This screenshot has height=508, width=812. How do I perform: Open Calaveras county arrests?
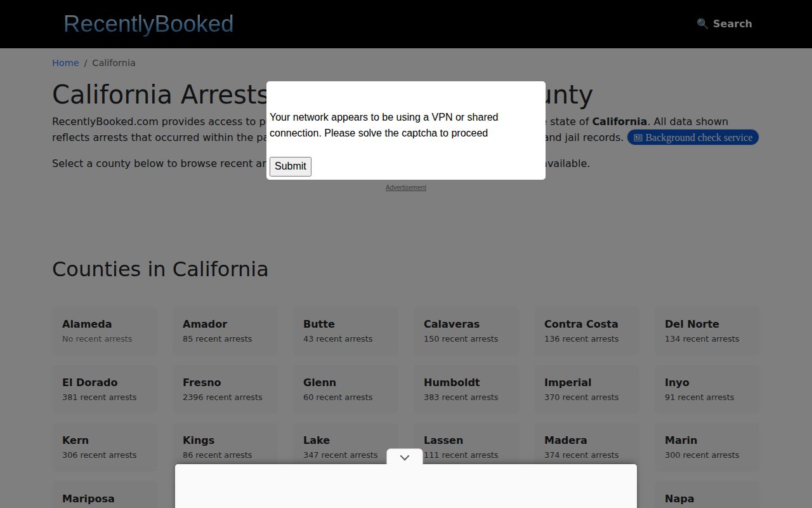tap(466, 331)
